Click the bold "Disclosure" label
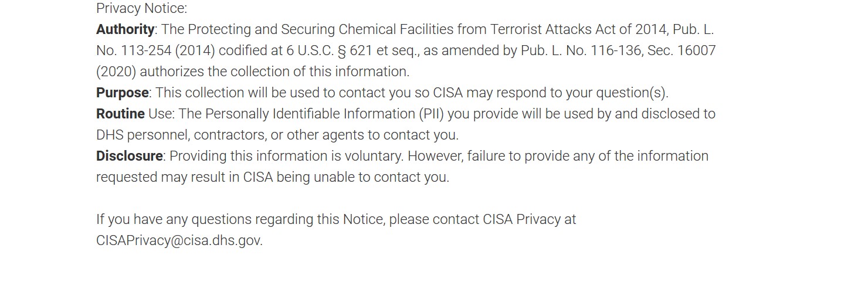 [129, 156]
